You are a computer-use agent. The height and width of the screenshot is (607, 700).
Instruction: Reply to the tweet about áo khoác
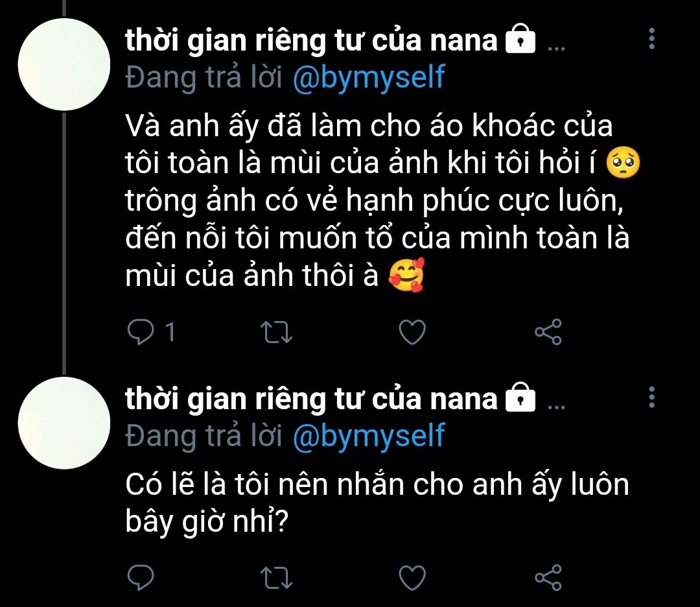[x=141, y=332]
